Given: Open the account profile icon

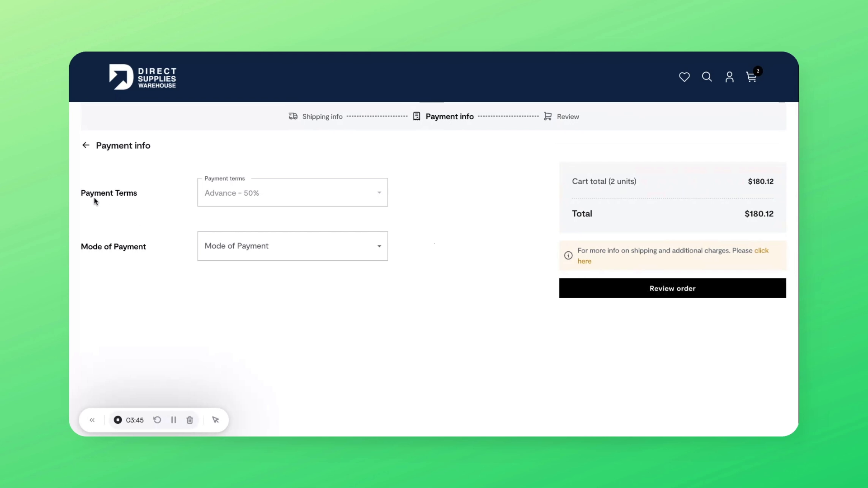Looking at the screenshot, I should click(x=729, y=77).
